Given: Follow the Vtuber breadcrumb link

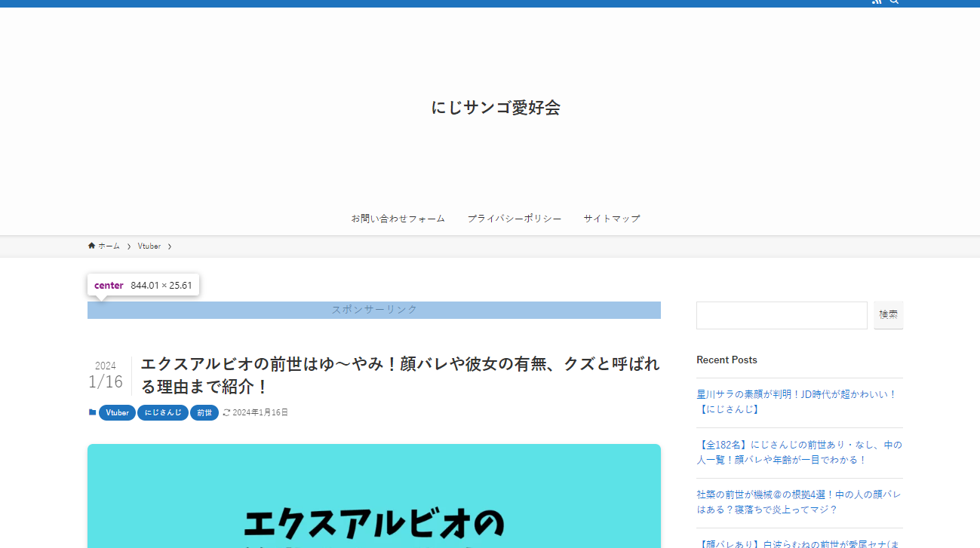Looking at the screenshot, I should (149, 246).
